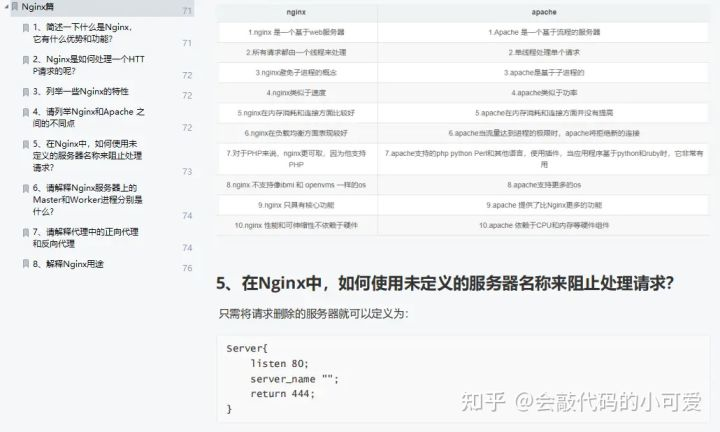Image resolution: width=720 pixels, height=432 pixels.
Task: Go to outline entry 5、在Nginx中如何使用未定义的服务器名称
Action: pos(87,156)
